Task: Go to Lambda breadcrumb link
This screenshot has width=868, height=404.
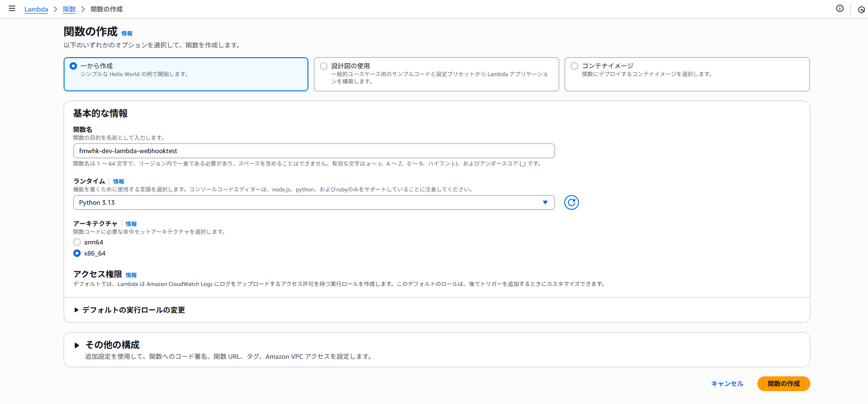Action: (36, 9)
